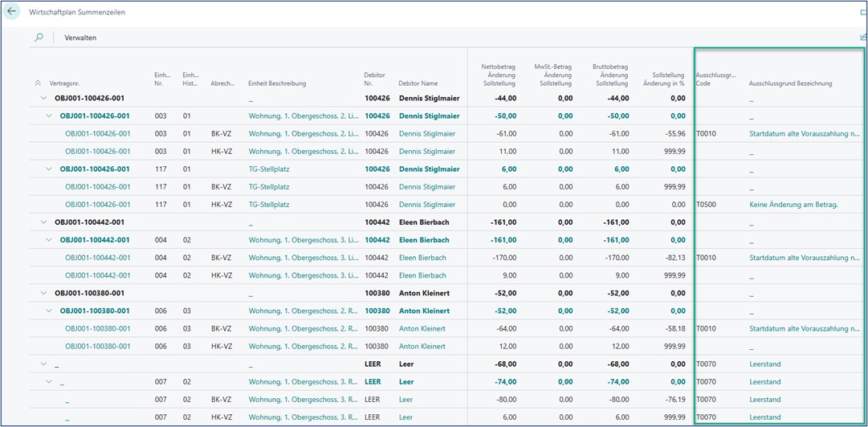
Task: Click the Debitor Name column header
Action: [418, 83]
